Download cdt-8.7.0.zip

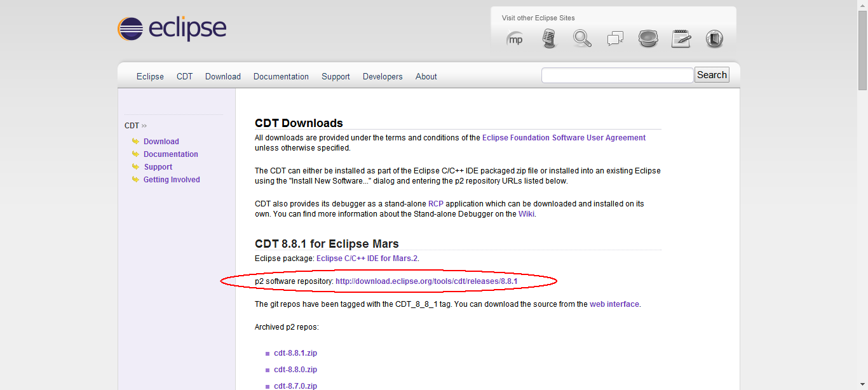295,386
